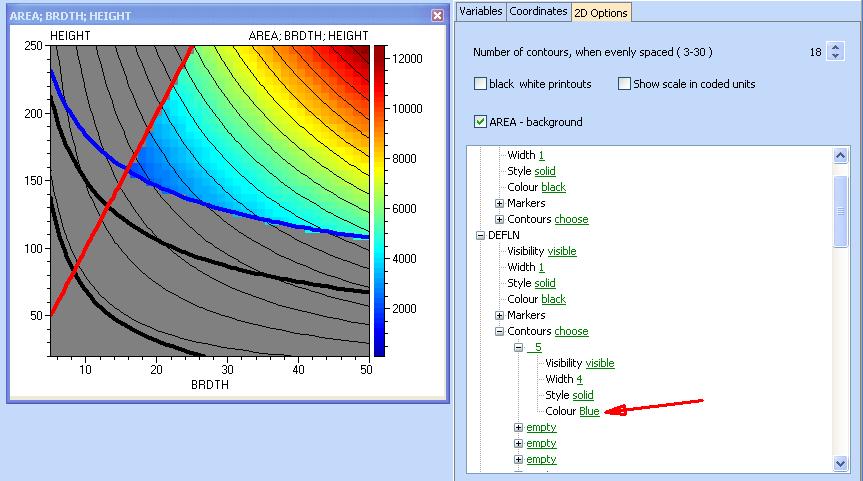Click choose link beside DEFLN Contours
863x481 pixels.
pos(571,331)
